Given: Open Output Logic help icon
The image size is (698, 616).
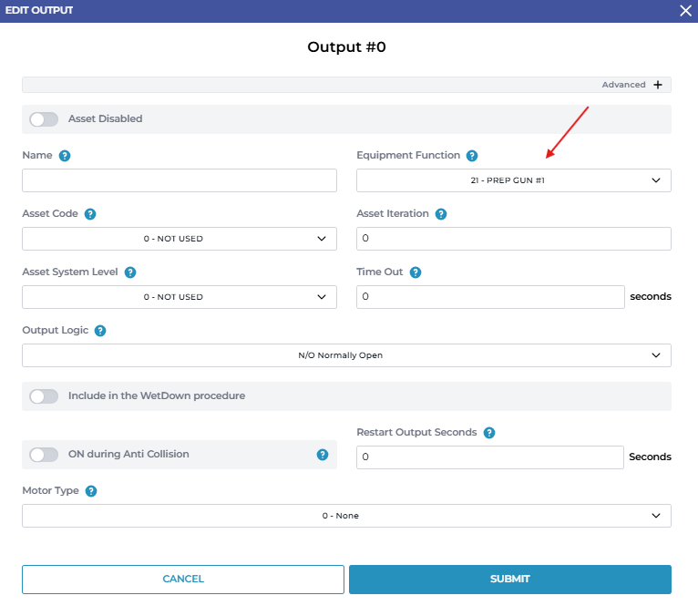Looking at the screenshot, I should [100, 331].
